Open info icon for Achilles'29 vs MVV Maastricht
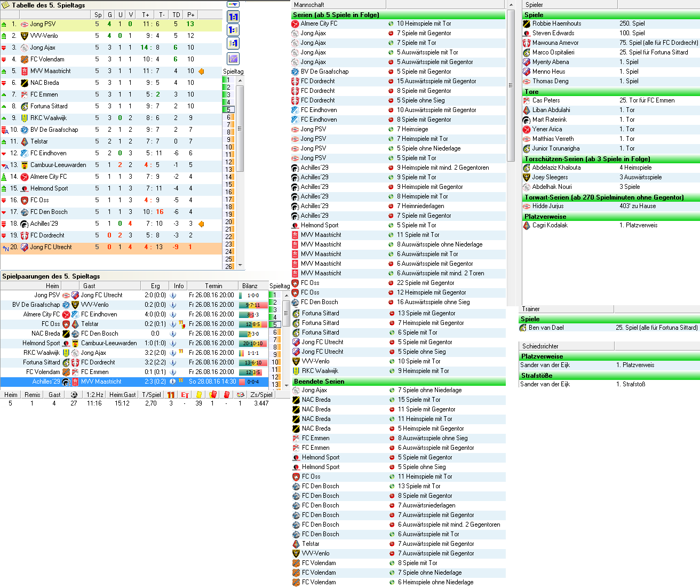700x588 pixels. coord(173,382)
